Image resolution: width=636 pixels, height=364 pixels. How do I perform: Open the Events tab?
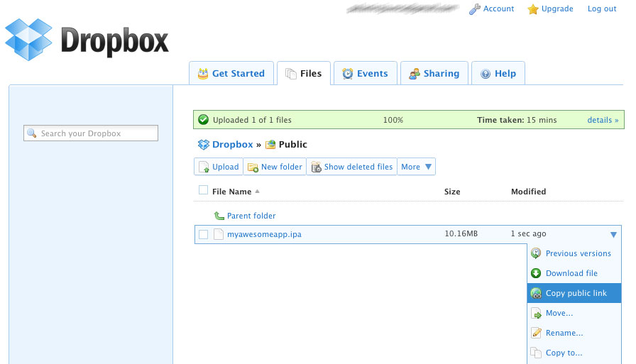(x=365, y=73)
